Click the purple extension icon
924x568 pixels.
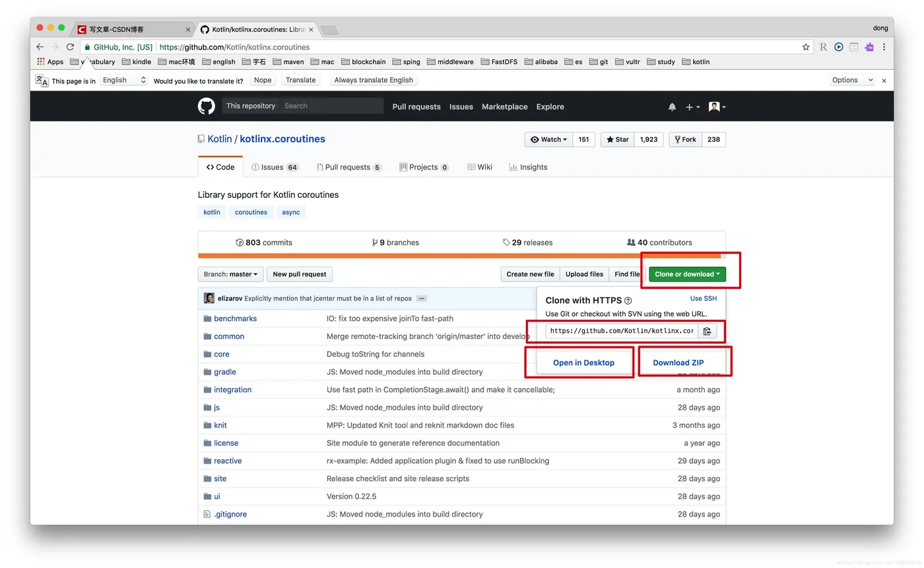(869, 47)
